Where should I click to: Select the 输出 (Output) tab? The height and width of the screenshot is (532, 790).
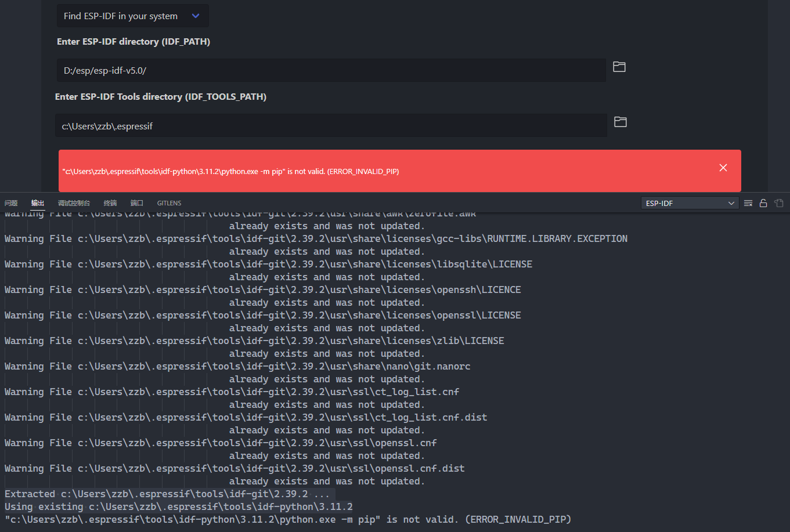tap(38, 203)
